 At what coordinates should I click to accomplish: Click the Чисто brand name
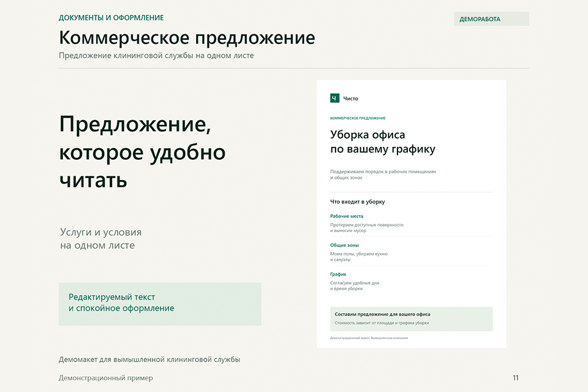[350, 99]
